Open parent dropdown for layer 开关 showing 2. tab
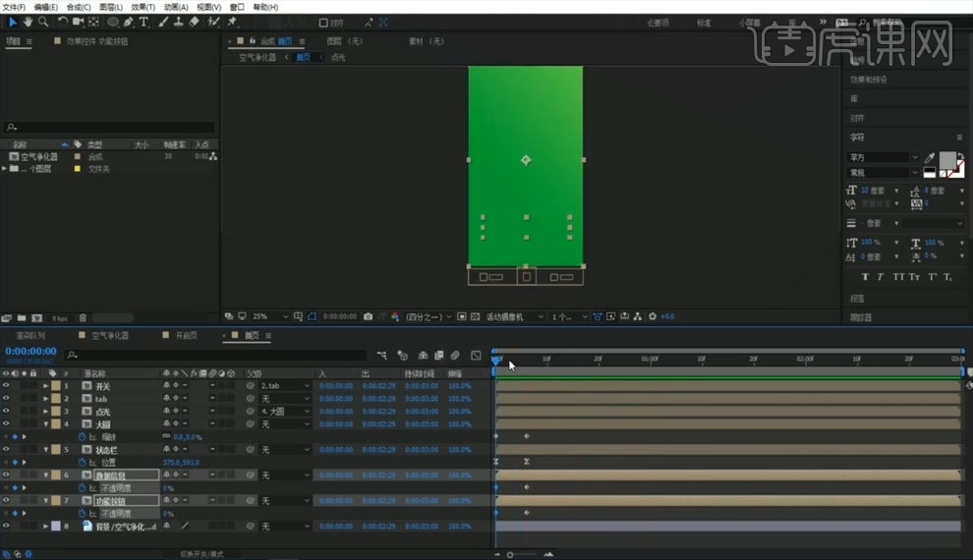This screenshot has width=973, height=560. pyautogui.click(x=284, y=386)
